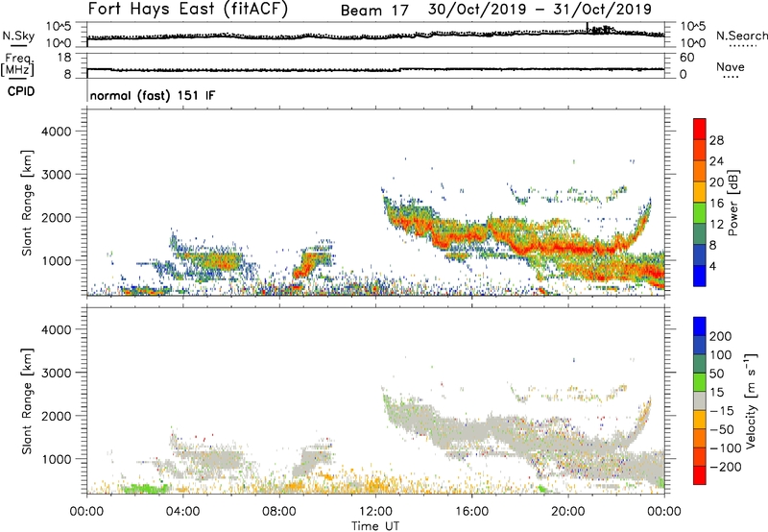The image size is (768, 532).
Task: Pick the top bright blue velocity colorbar segment
Action: pos(700,326)
